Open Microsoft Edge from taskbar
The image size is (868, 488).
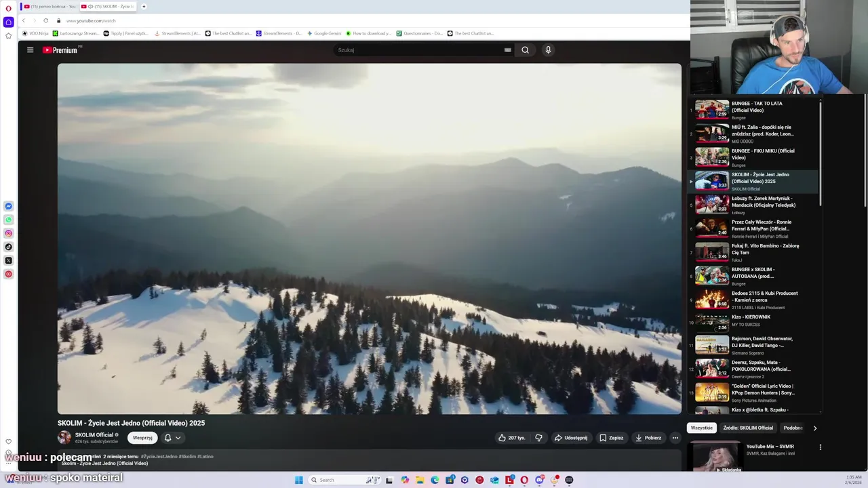(x=435, y=480)
